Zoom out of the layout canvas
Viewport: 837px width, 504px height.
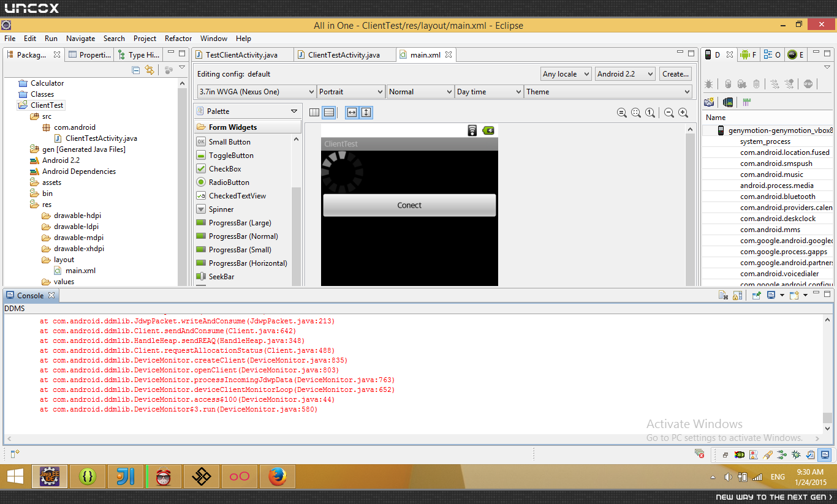coord(669,113)
